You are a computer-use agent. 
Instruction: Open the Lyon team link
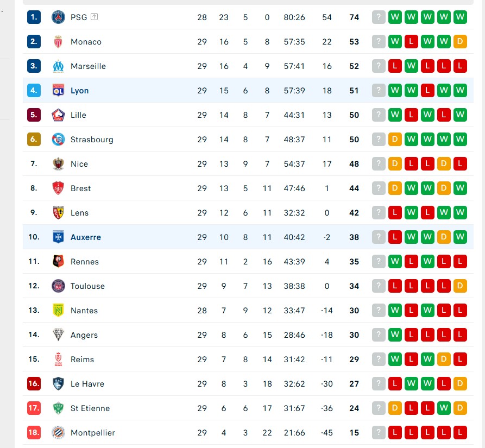coord(79,91)
